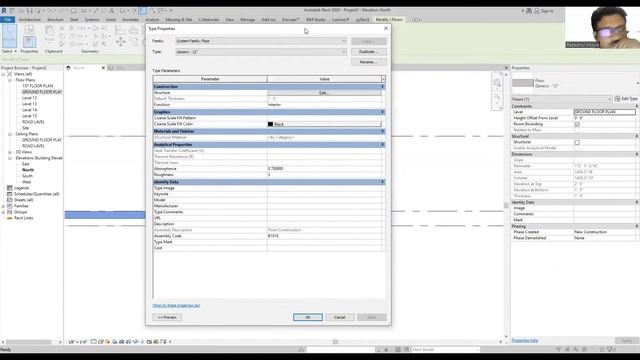Collapse the Graphics parameter group
Viewport: 640px width, 360px height.
coord(382,112)
